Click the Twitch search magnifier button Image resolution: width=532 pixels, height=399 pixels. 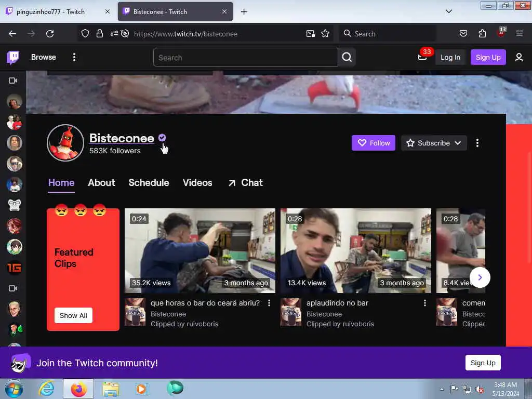pyautogui.click(x=347, y=57)
